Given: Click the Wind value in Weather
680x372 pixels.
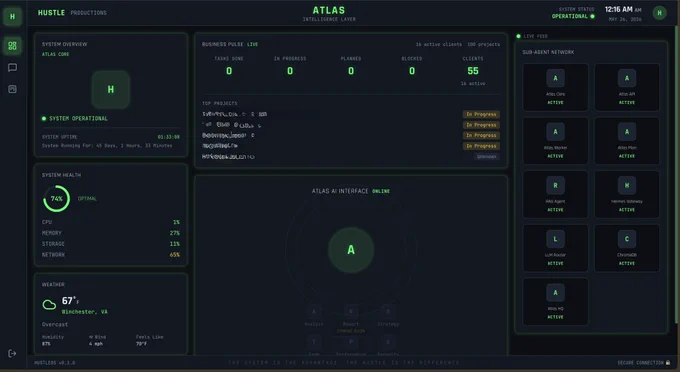Looking at the screenshot, I should pyautogui.click(x=95, y=344).
